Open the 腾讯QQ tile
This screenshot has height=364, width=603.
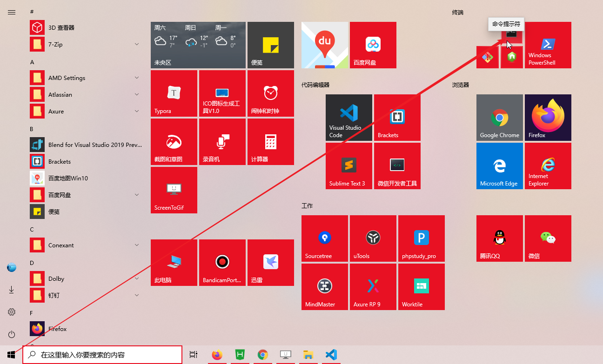[500, 238]
